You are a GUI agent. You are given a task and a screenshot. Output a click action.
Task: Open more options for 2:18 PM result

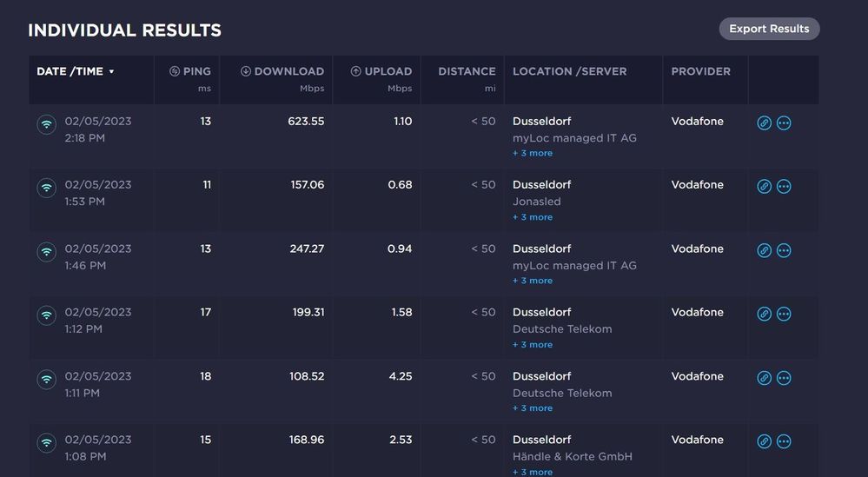784,123
